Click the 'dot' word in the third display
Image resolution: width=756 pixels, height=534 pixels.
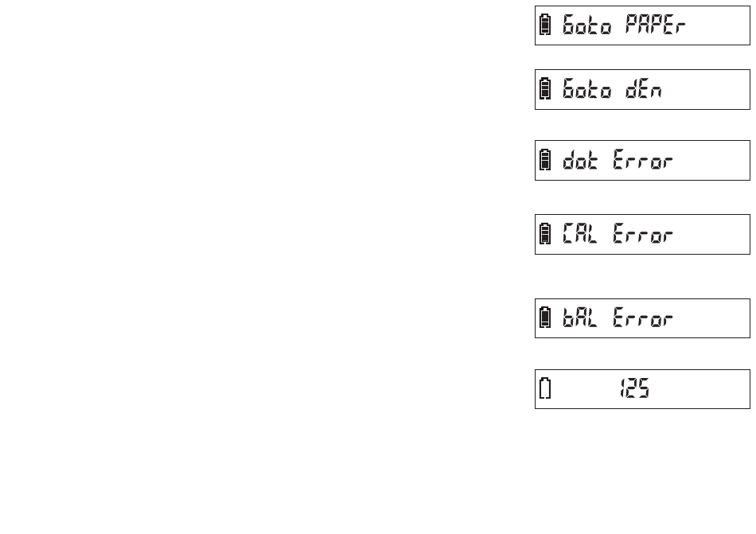(580, 159)
